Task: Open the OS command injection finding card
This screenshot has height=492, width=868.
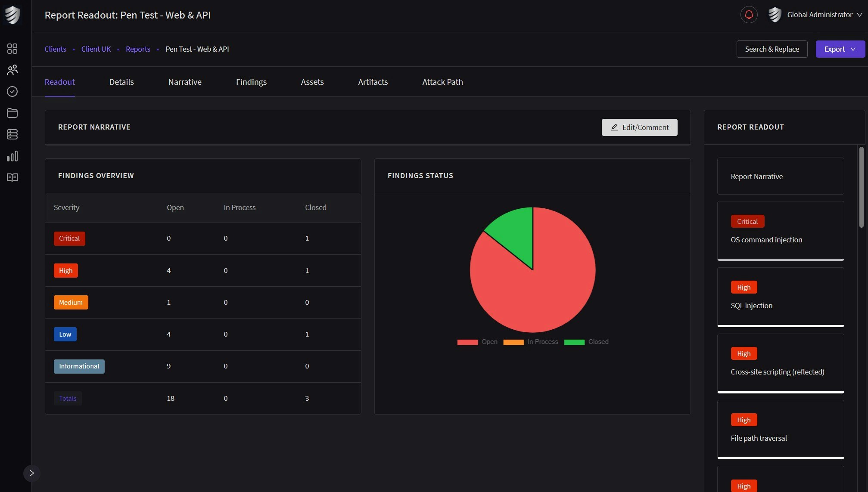Action: pos(781,231)
